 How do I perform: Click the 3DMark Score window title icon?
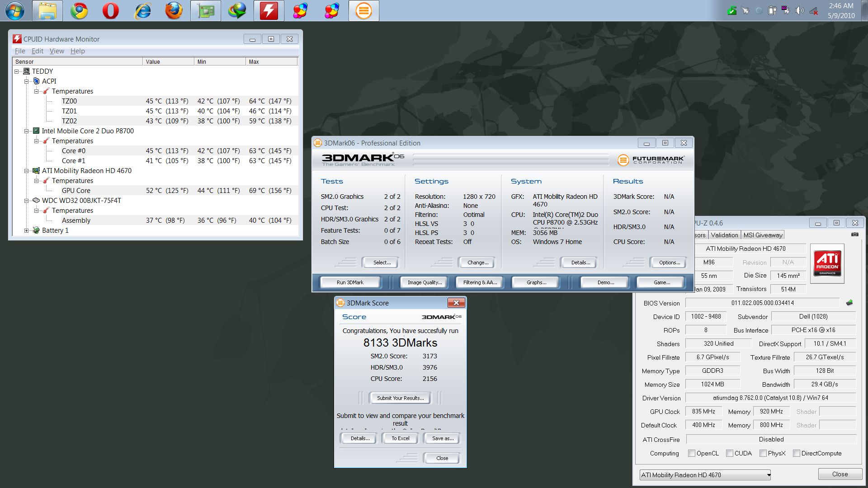tap(340, 303)
